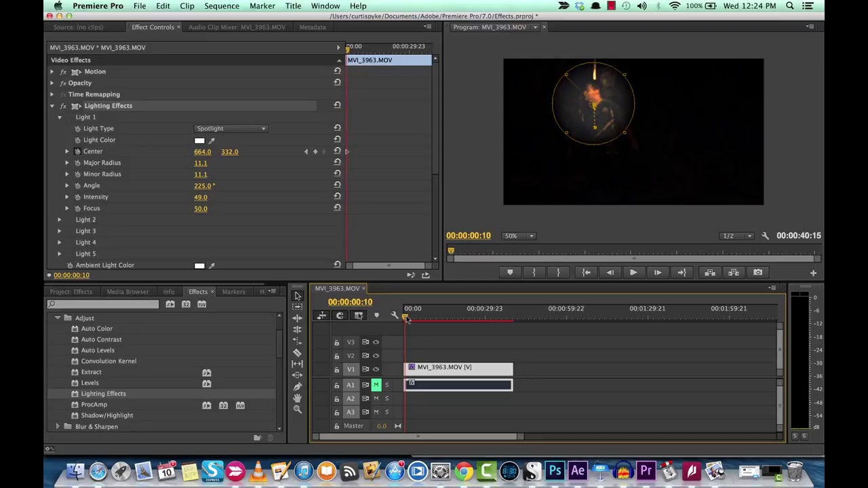868x488 pixels.
Task: Play the sequence in Program monitor
Action: click(633, 272)
